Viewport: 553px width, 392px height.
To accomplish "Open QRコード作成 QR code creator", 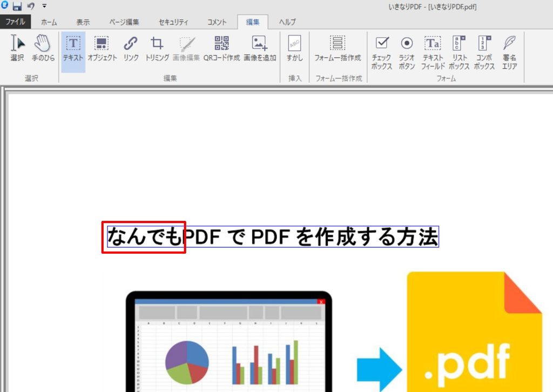I will 221,48.
